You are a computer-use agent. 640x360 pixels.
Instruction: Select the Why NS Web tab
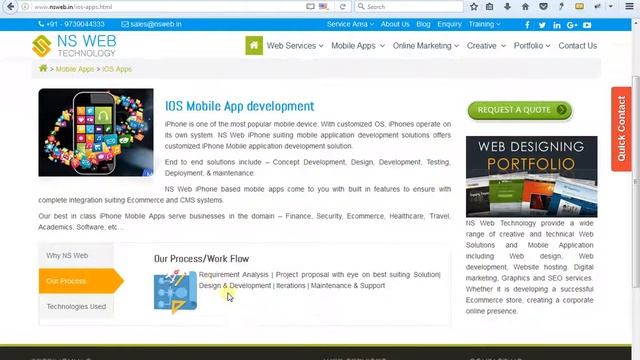tap(76, 256)
